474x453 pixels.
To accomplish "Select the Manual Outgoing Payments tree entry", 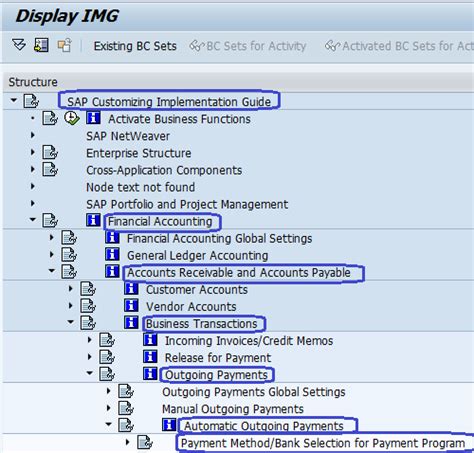I will click(233, 409).
